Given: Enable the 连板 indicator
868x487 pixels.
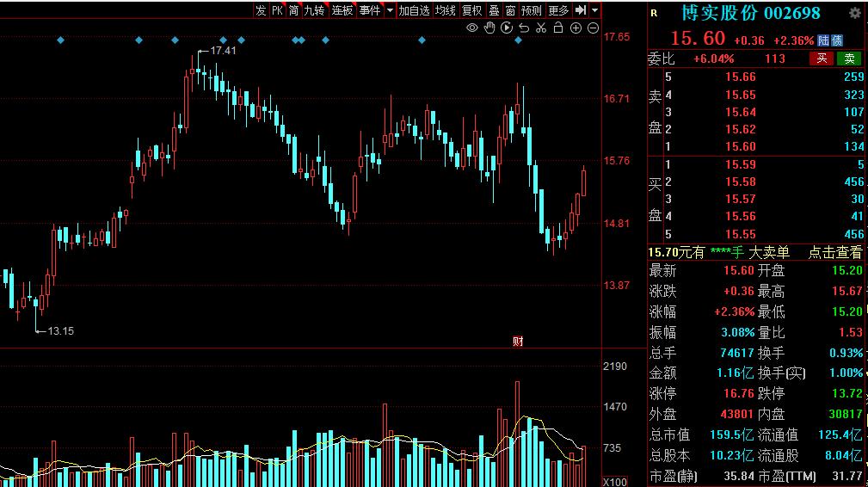Looking at the screenshot, I should pyautogui.click(x=342, y=10).
